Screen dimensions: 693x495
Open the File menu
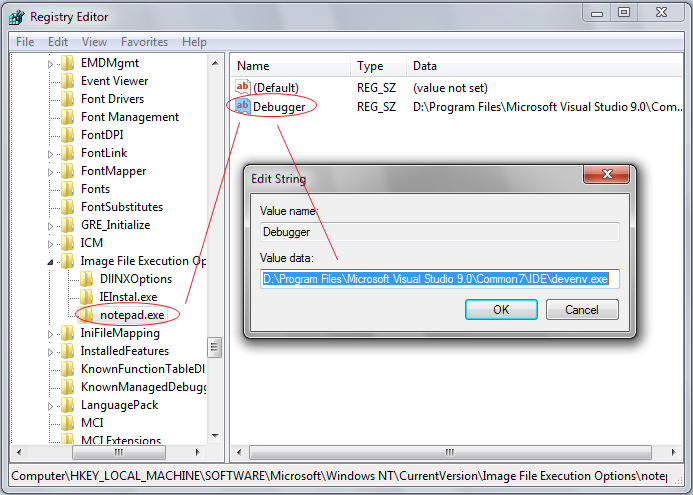pos(25,42)
